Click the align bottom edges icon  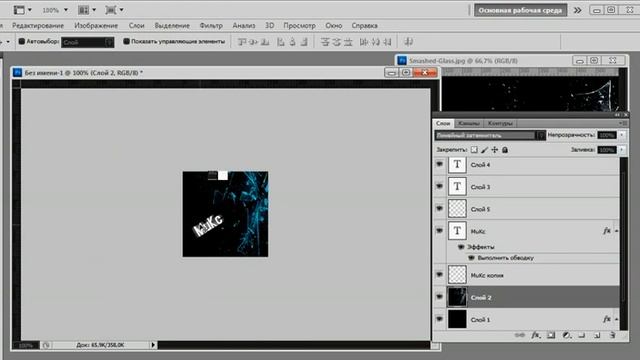pyautogui.click(x=265, y=42)
